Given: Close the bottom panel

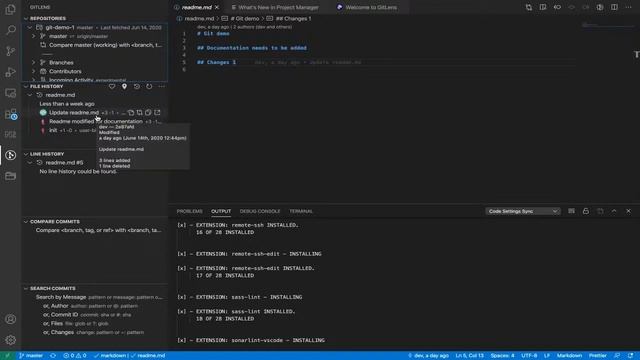Looking at the screenshot, I should pyautogui.click(x=629, y=211).
